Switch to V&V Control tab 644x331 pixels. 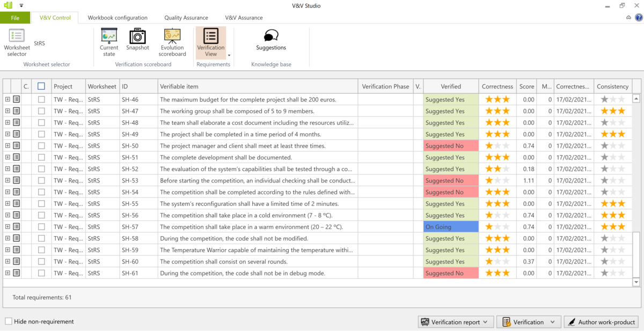55,18
